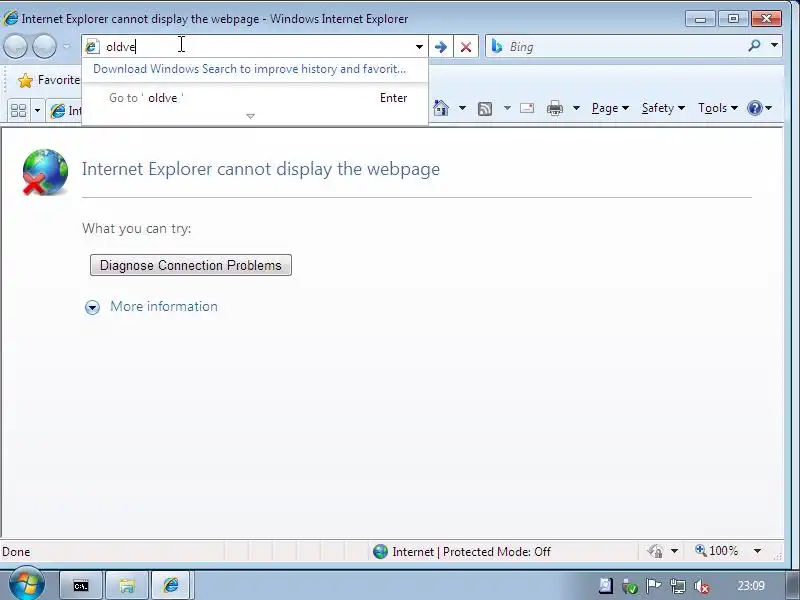Image resolution: width=800 pixels, height=600 pixels.
Task: Open the Home button dropdown arrow
Action: coord(462,108)
